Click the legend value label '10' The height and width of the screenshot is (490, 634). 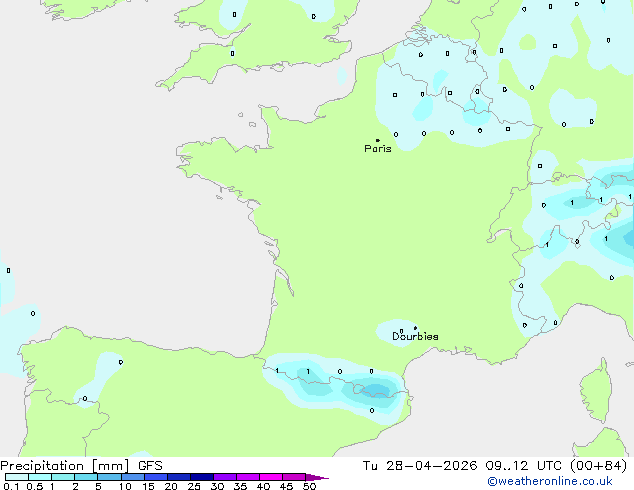click(x=125, y=486)
